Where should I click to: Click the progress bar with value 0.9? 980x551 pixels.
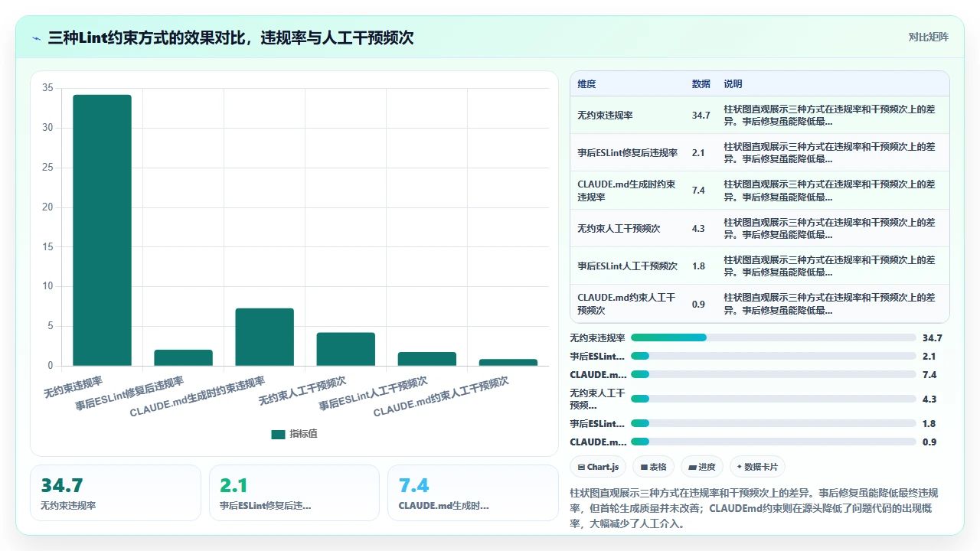773,442
